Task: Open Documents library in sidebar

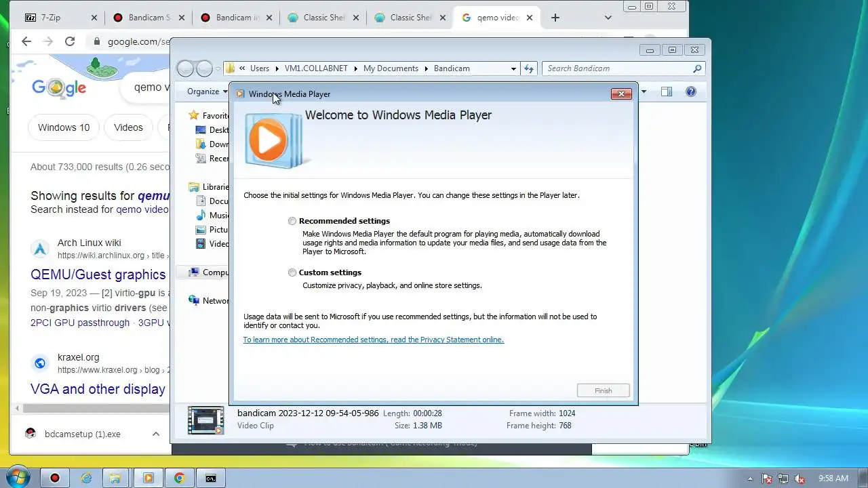Action: 212,201
